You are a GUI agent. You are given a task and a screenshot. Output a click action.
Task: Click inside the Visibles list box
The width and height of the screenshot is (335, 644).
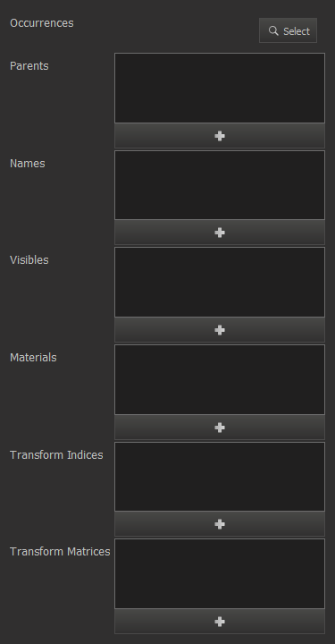tap(220, 282)
